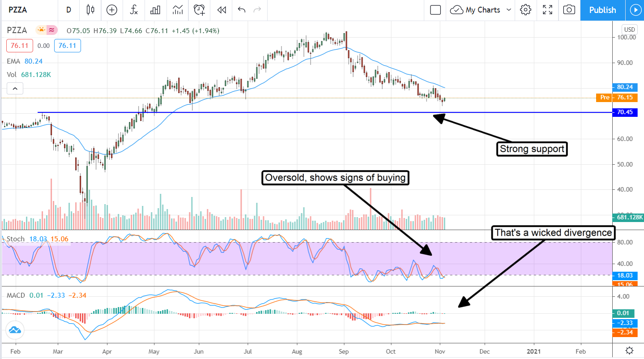Open the USD currency selector

pyautogui.click(x=629, y=30)
